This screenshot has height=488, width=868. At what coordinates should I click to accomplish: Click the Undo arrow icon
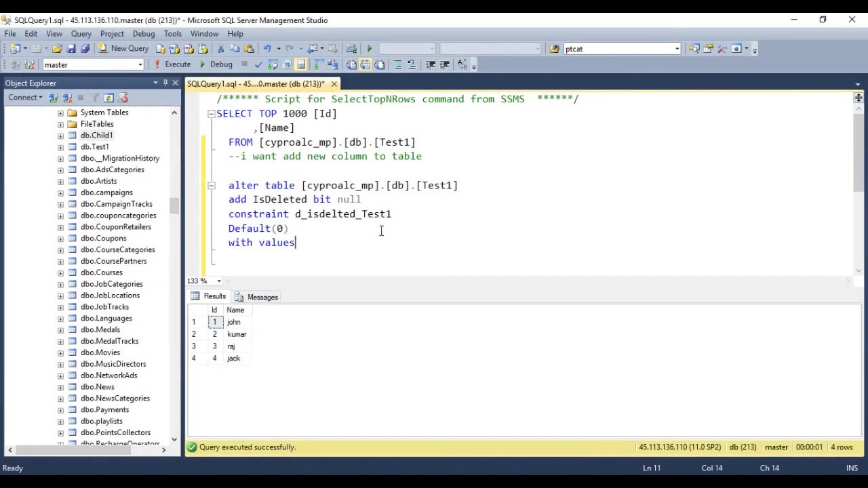[x=267, y=48]
